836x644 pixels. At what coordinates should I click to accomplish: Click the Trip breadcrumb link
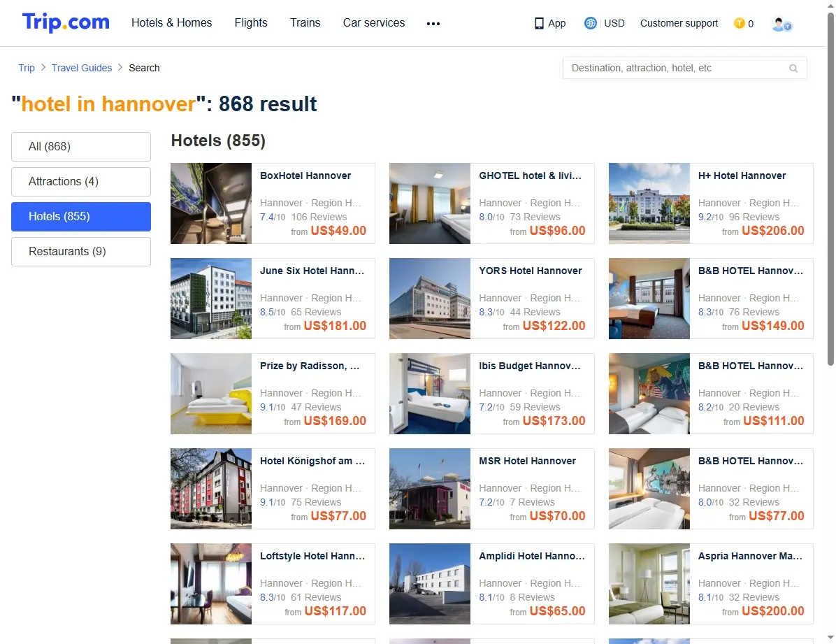tap(26, 68)
